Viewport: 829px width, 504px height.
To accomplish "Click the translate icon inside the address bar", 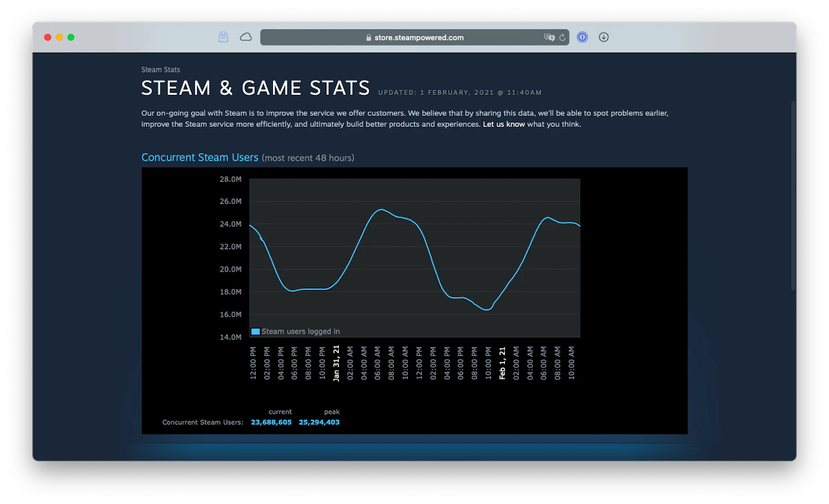I will pos(548,37).
